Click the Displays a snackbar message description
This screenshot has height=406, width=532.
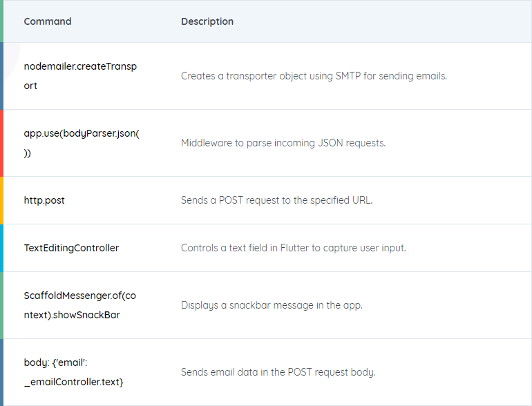pyautogui.click(x=272, y=305)
